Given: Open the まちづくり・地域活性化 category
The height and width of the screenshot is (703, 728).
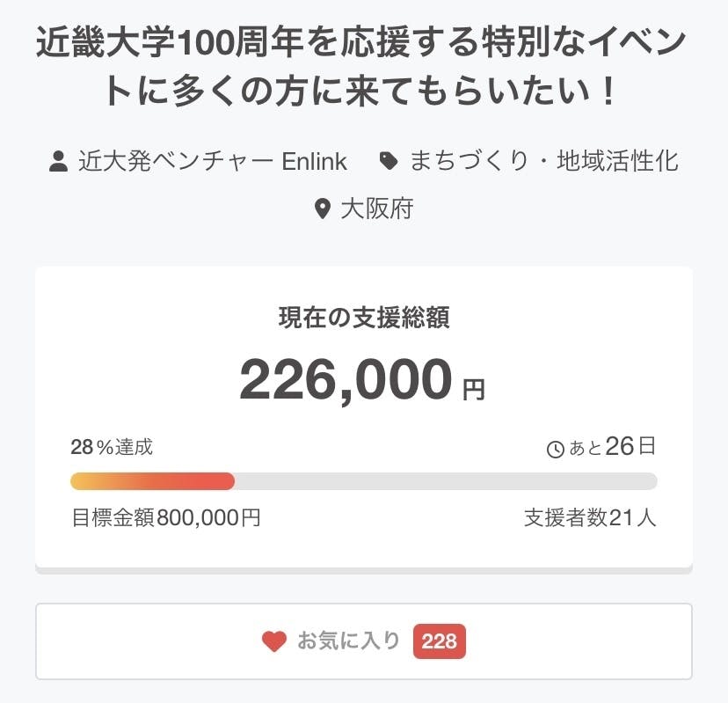Looking at the screenshot, I should [x=543, y=162].
